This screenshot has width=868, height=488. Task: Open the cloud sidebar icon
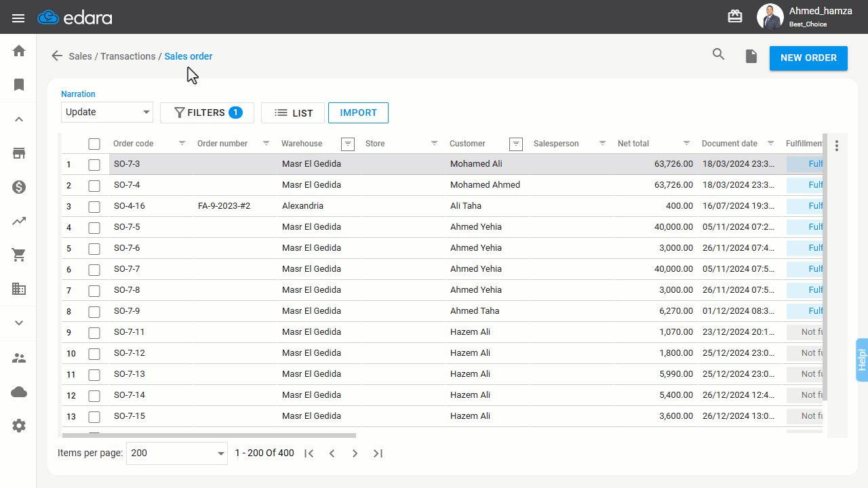pos(19,392)
